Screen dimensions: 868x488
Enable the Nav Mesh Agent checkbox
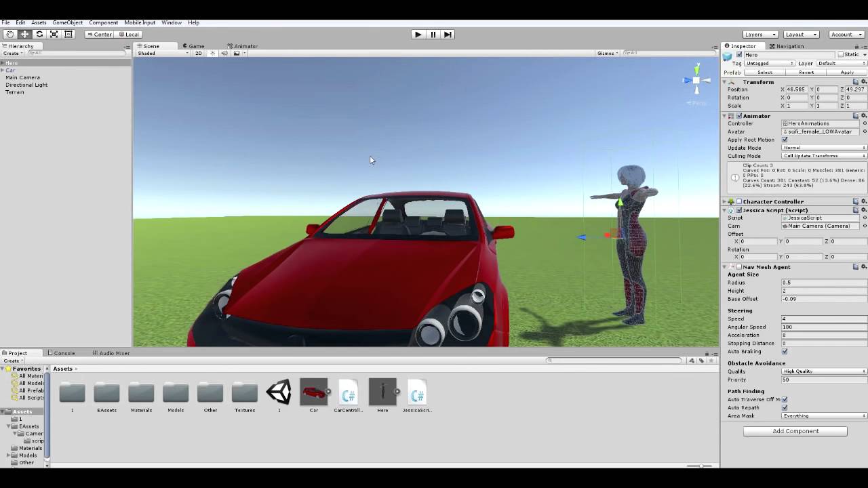739,267
